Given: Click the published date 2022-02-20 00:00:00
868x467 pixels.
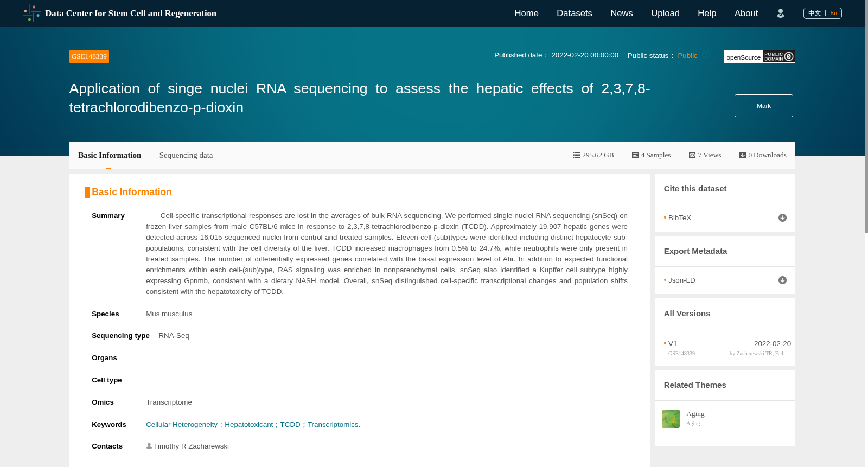Looking at the screenshot, I should (x=585, y=55).
